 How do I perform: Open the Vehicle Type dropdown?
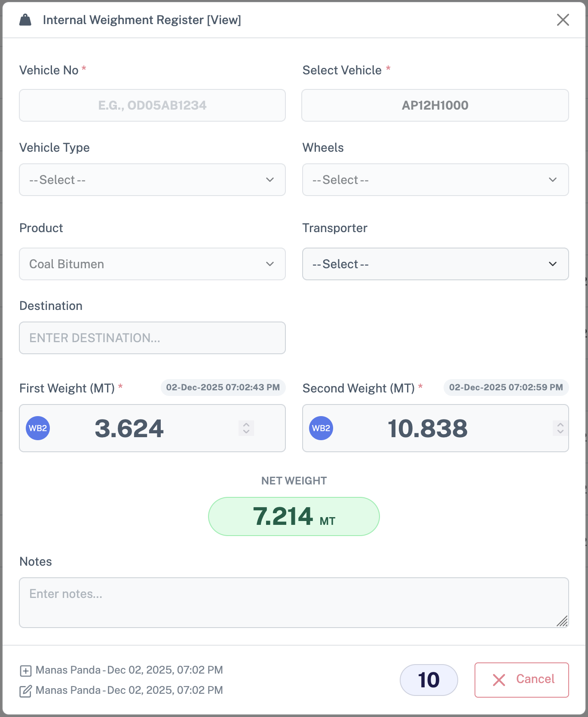(152, 180)
